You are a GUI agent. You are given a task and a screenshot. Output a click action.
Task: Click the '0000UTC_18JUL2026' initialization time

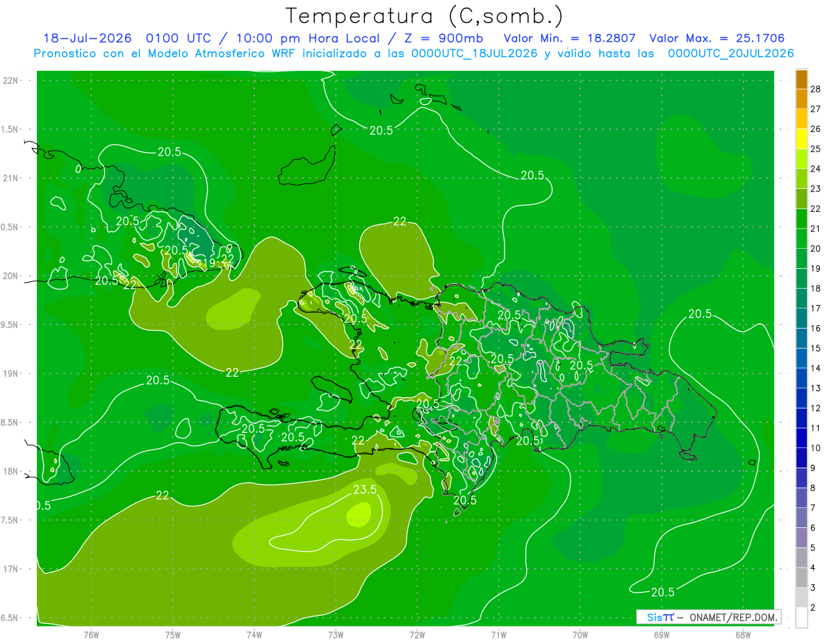(475, 53)
